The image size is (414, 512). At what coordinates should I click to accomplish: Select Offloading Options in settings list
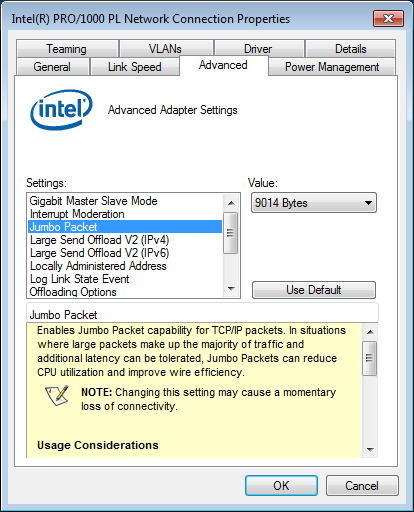(125, 291)
